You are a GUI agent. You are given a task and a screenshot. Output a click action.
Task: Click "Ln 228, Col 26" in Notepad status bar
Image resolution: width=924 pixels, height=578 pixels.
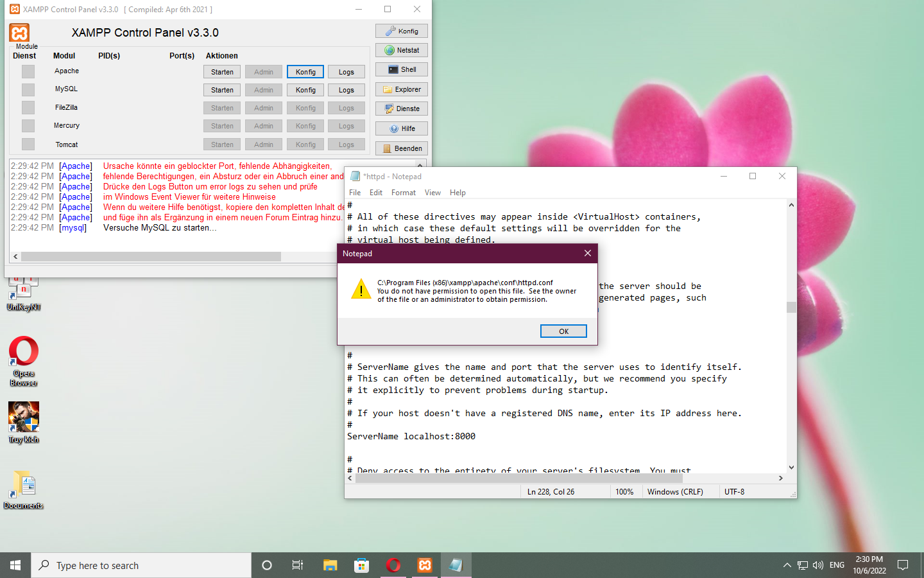click(551, 492)
